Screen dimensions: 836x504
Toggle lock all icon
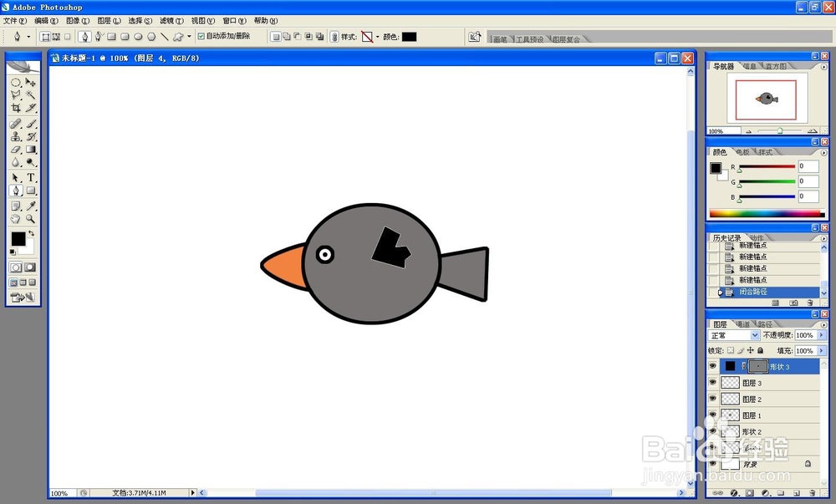pos(760,350)
